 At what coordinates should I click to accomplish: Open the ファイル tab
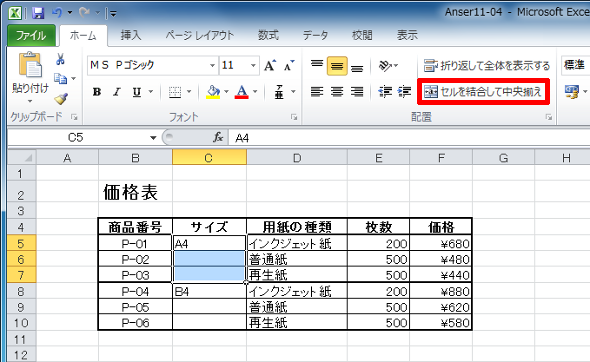[31, 36]
